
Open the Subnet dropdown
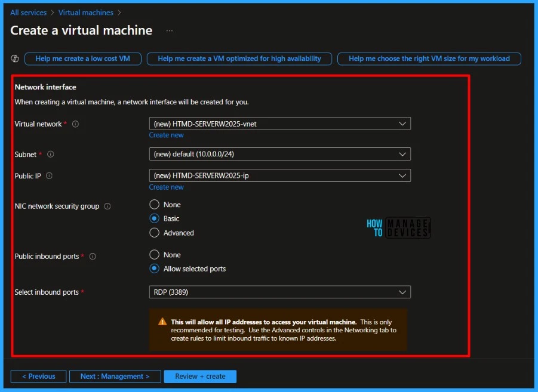279,155
